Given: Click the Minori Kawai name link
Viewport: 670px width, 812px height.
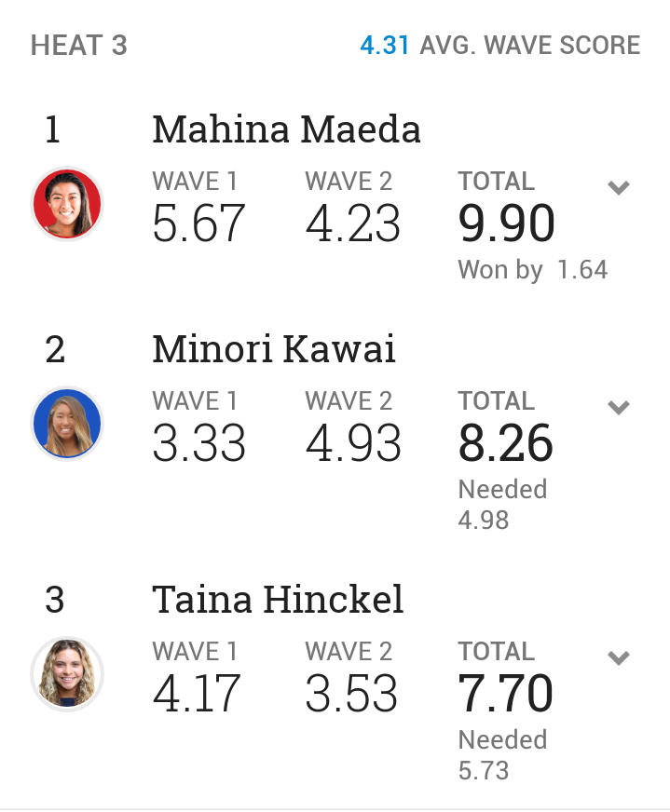Looking at the screenshot, I should (274, 349).
